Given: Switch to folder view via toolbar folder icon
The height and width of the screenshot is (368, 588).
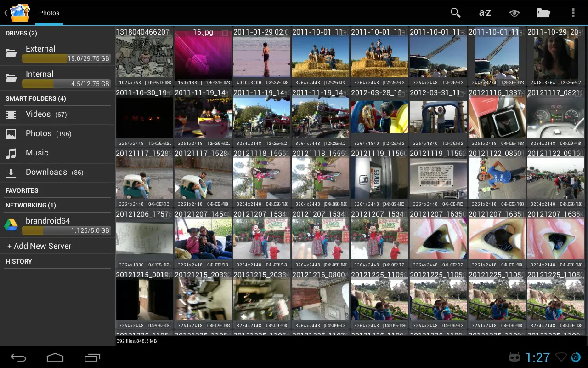Looking at the screenshot, I should click(x=543, y=13).
